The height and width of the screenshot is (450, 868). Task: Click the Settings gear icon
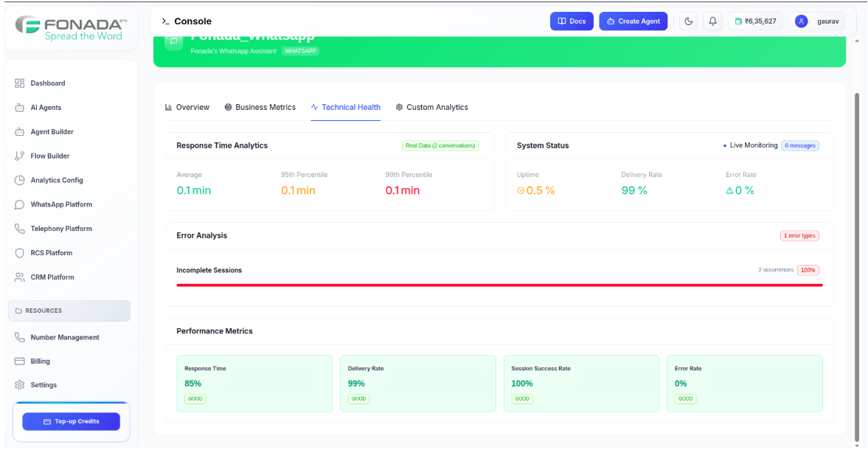19,384
